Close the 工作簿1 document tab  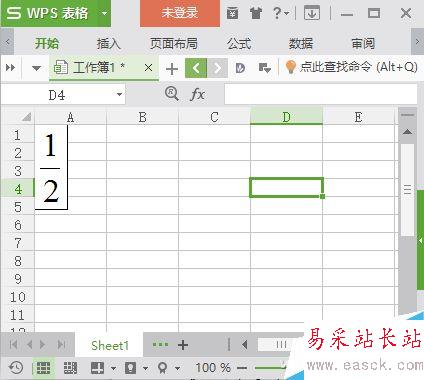pyautogui.click(x=149, y=68)
